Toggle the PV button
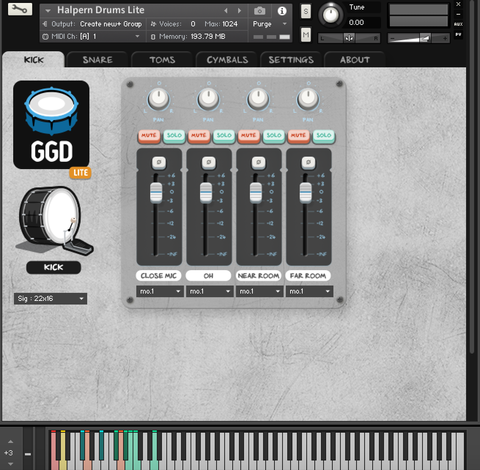The height and width of the screenshot is (470, 480). point(458,34)
